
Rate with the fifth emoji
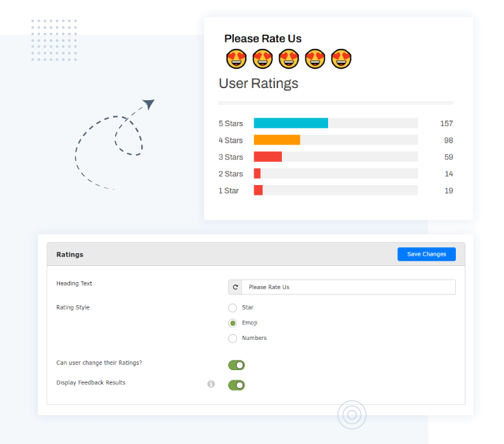coord(341,59)
